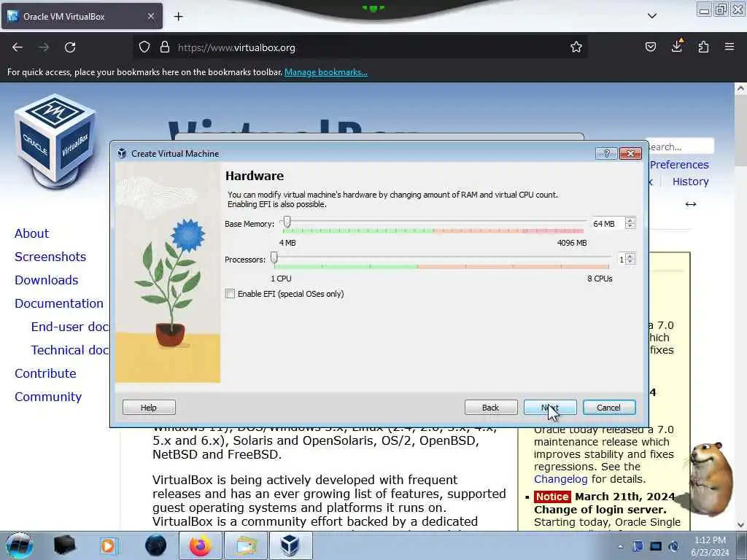The width and height of the screenshot is (747, 560).
Task: Open the Pocket save icon
Action: [x=650, y=47]
